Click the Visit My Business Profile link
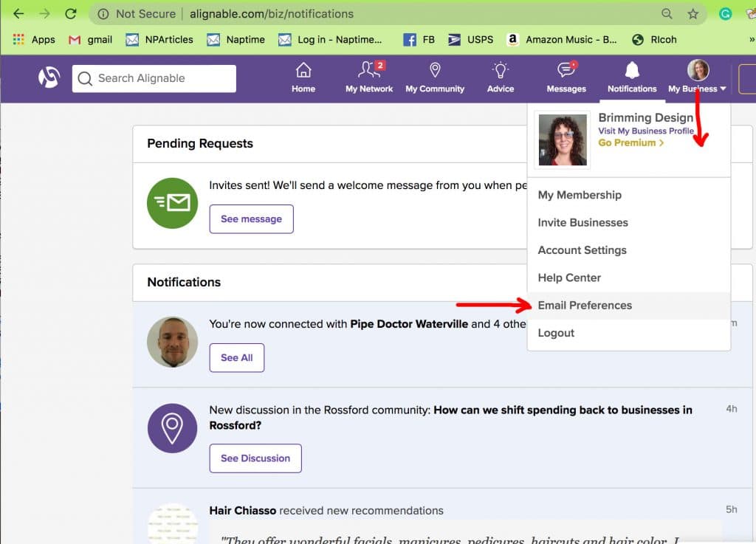The height and width of the screenshot is (544, 756). click(x=646, y=131)
